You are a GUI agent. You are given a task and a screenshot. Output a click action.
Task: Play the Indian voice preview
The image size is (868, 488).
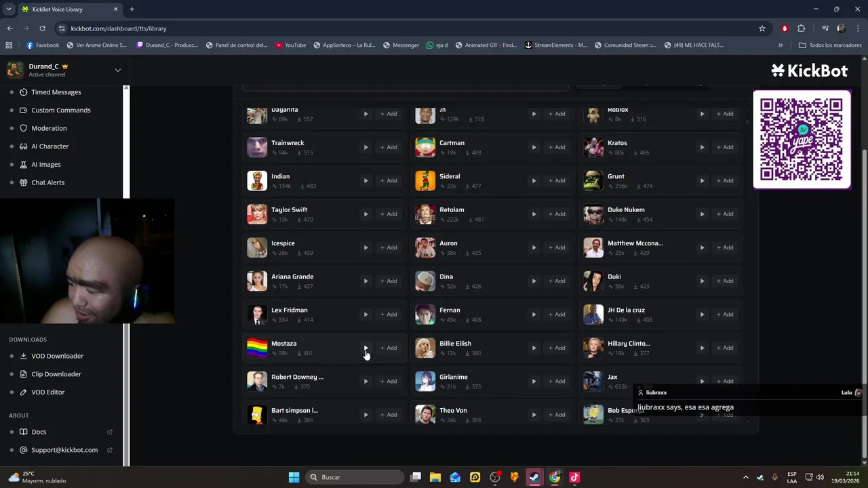(366, 180)
